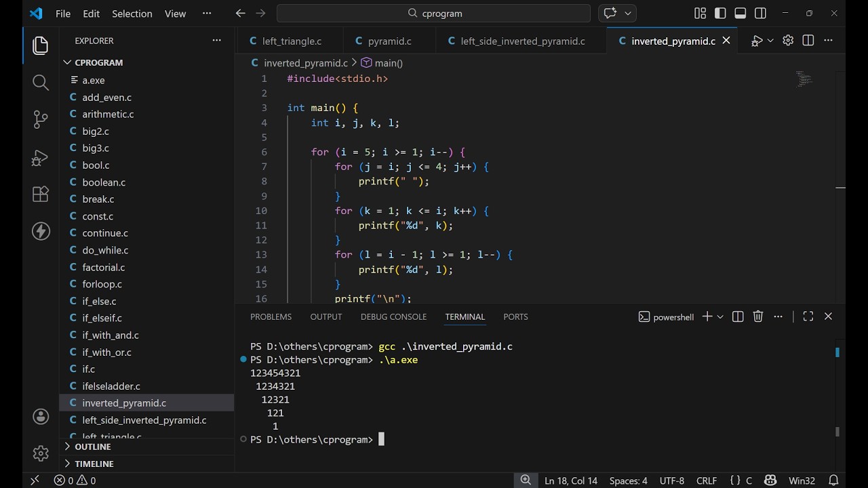
Task: Open the View menu
Action: pos(175,14)
